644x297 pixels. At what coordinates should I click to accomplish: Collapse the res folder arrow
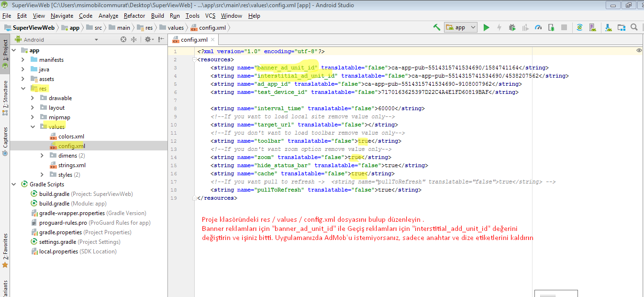[23, 89]
